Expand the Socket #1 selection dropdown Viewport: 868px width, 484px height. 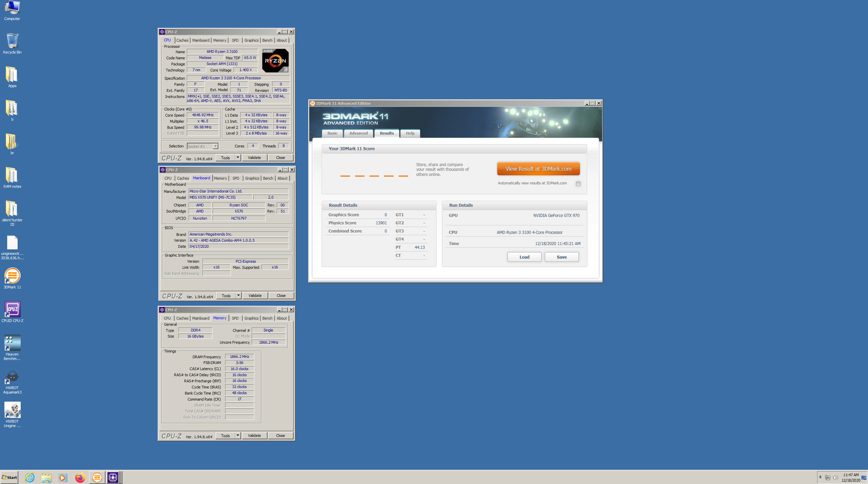[215, 146]
